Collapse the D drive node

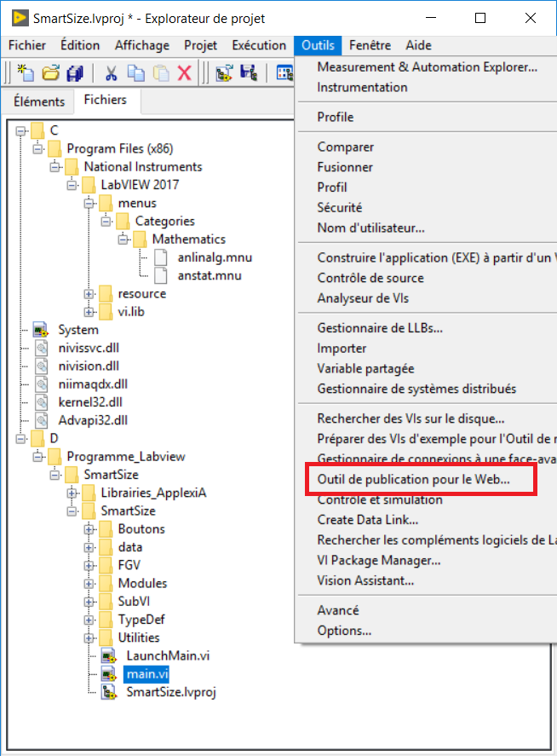click(x=20, y=439)
